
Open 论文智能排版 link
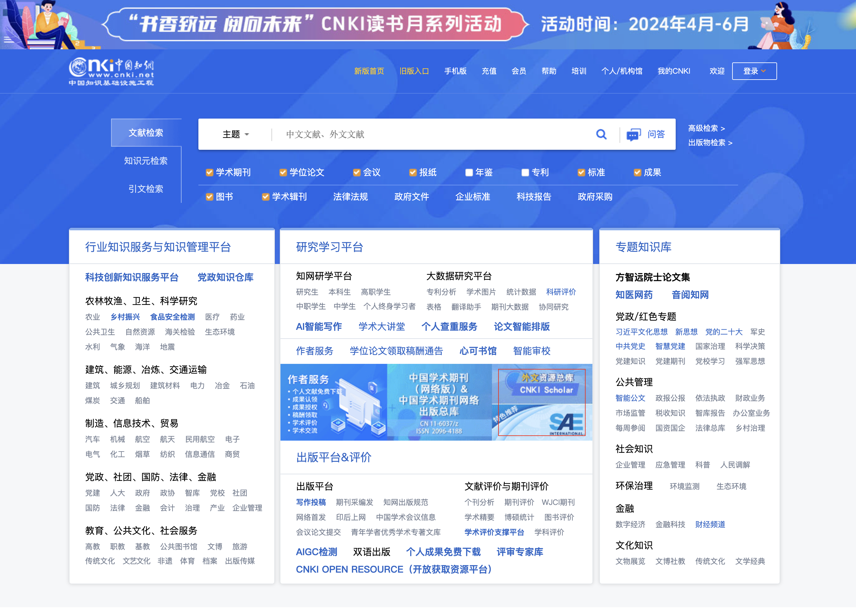522,326
